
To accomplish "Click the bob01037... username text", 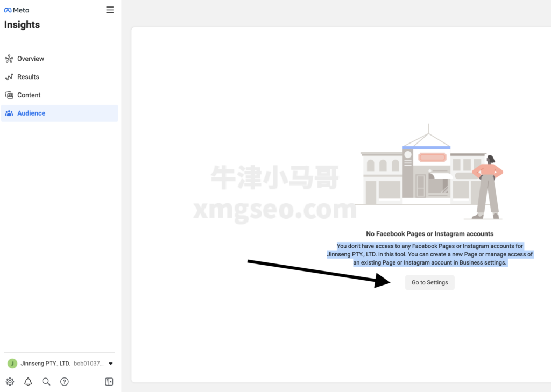I will pyautogui.click(x=89, y=363).
